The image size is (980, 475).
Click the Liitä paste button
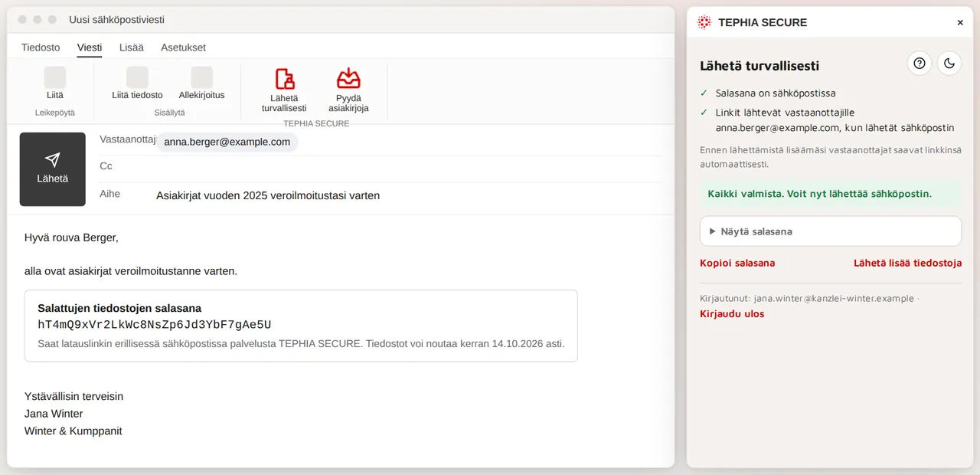coord(55,84)
